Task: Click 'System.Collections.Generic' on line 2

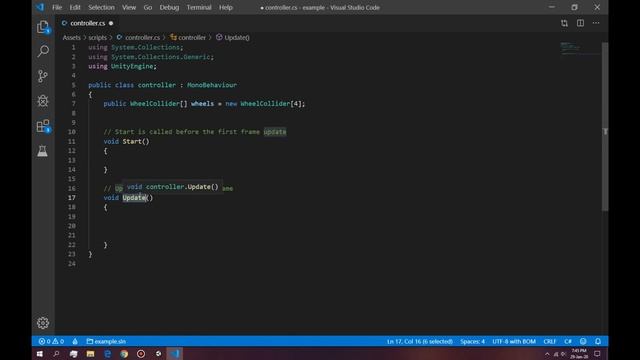Action: (161, 57)
